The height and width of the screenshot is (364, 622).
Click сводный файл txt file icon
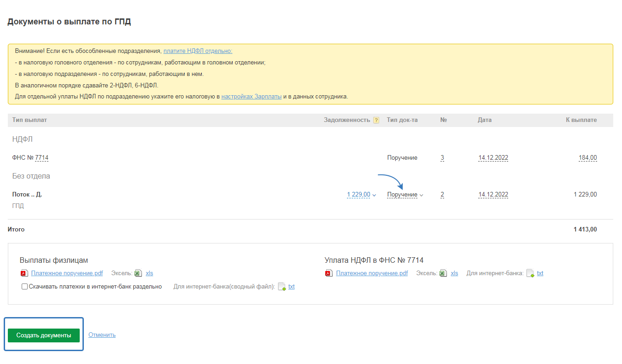coord(282,287)
